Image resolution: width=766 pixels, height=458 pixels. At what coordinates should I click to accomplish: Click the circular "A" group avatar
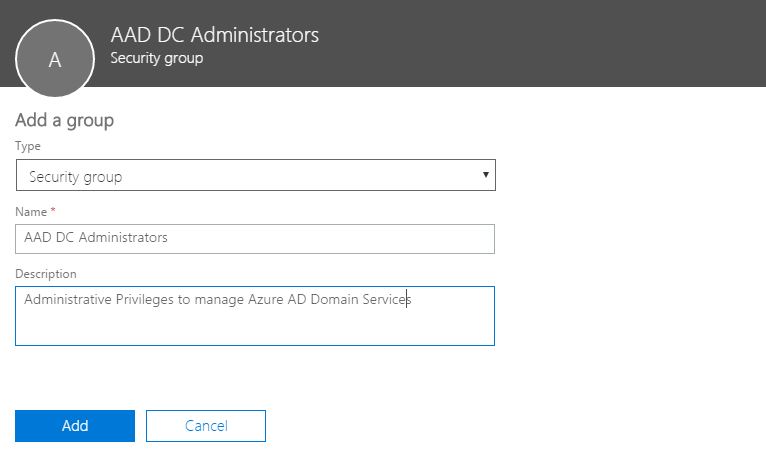55,59
